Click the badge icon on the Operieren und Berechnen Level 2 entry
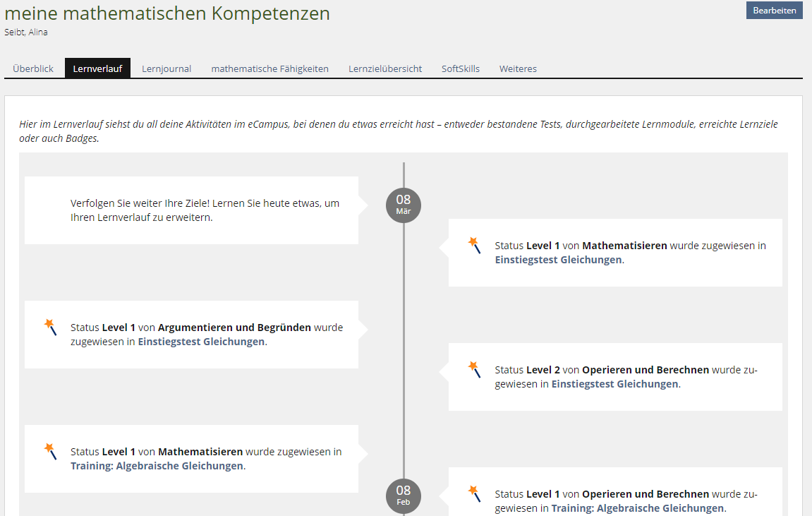The width and height of the screenshot is (812, 516). coord(474,369)
